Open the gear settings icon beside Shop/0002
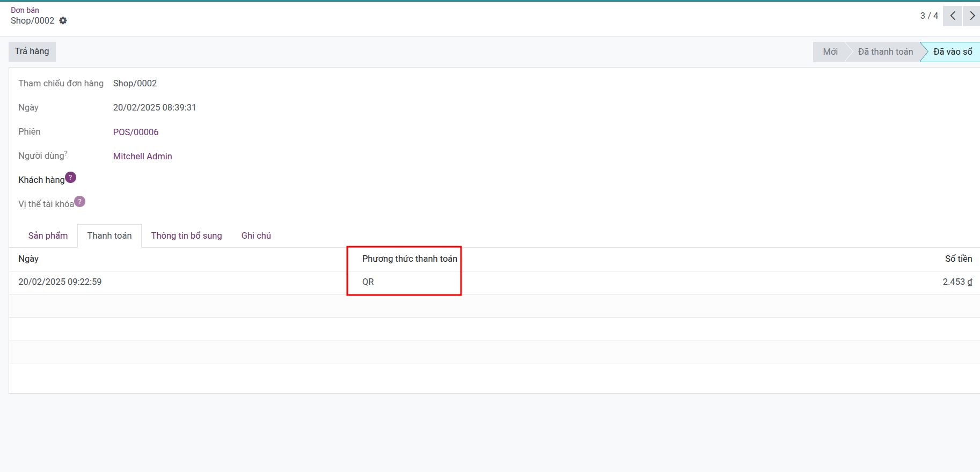The image size is (980, 472). [63, 20]
